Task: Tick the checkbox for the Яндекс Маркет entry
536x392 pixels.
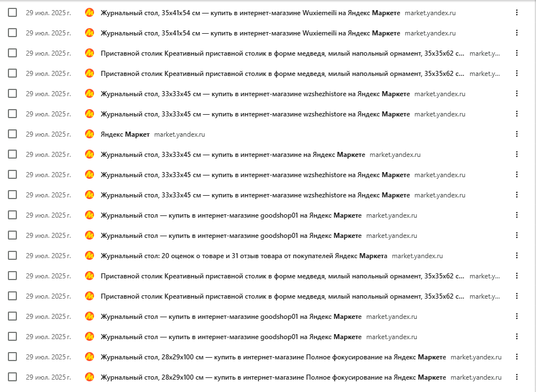Action: click(12, 134)
